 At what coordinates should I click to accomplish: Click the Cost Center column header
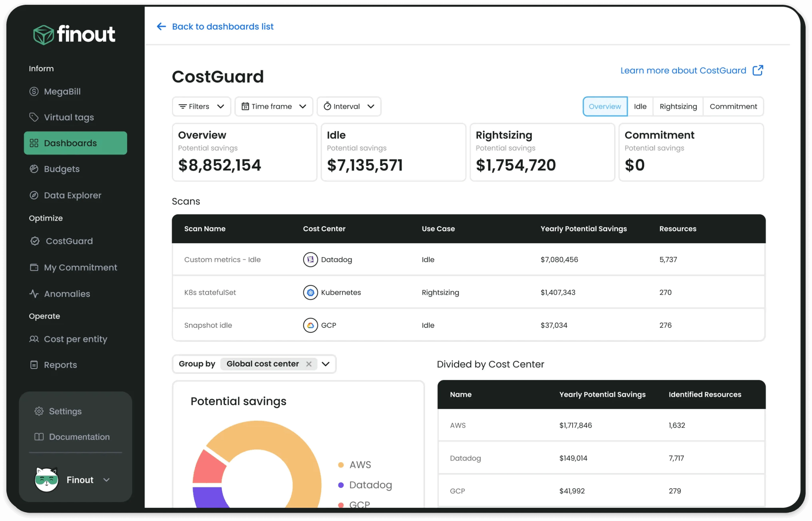tap(324, 229)
